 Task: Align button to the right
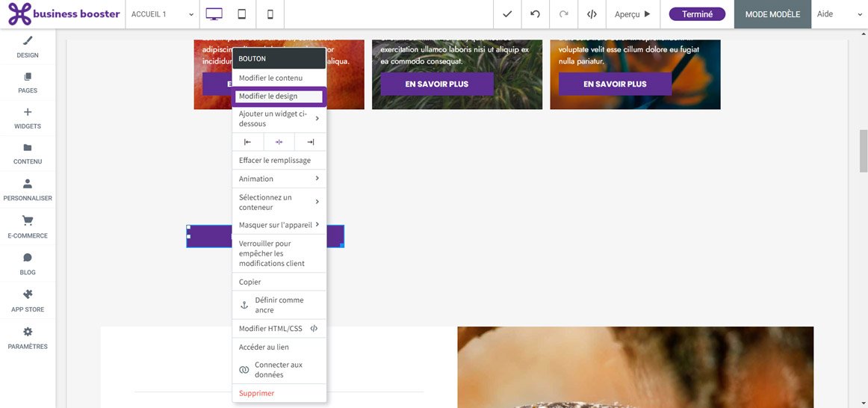311,142
